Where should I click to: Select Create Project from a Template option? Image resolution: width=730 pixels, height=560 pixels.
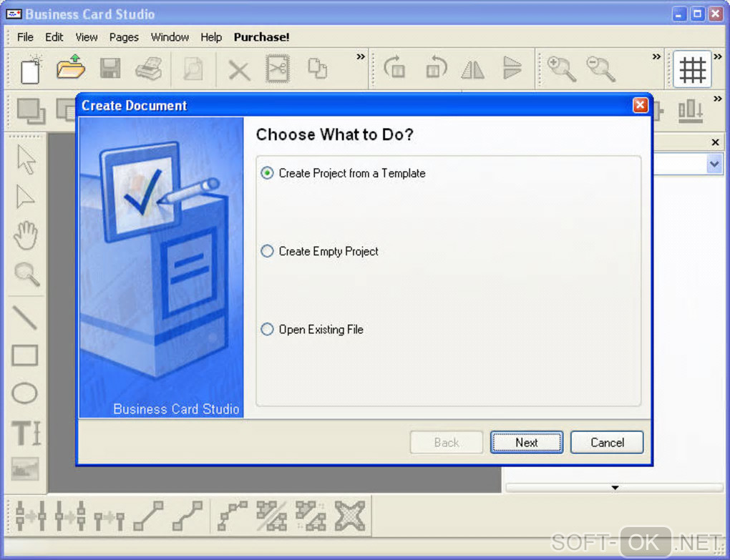[x=344, y=173]
